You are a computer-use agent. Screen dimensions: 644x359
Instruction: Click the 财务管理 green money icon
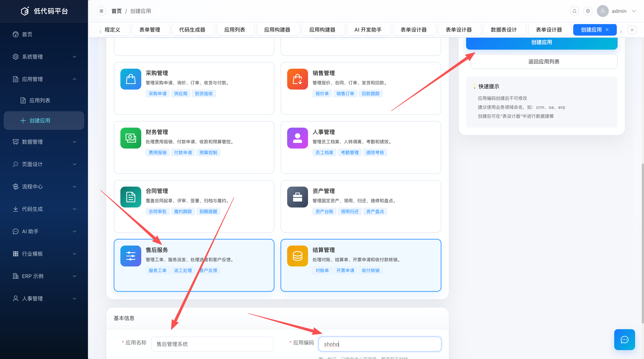click(131, 138)
